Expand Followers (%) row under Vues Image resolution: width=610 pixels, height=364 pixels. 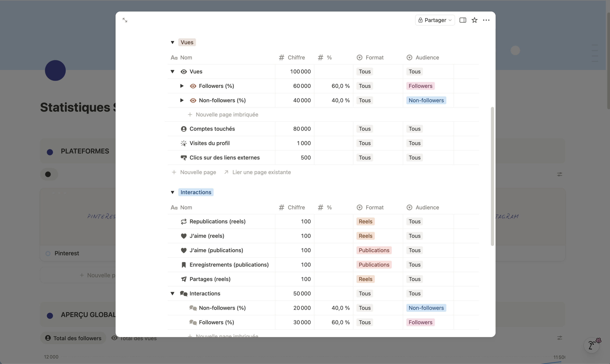coord(182,86)
